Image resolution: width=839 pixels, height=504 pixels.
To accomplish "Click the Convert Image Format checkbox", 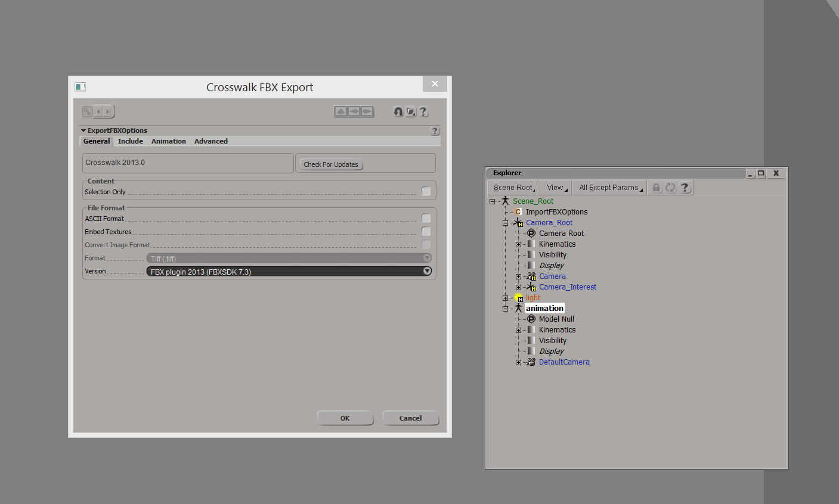I will coord(426,245).
